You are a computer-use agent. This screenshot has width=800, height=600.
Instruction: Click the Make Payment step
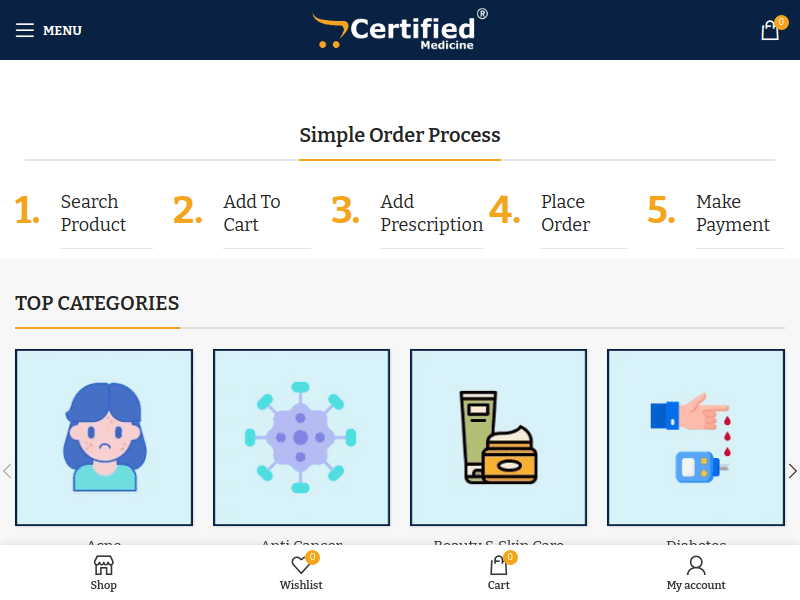click(x=734, y=213)
